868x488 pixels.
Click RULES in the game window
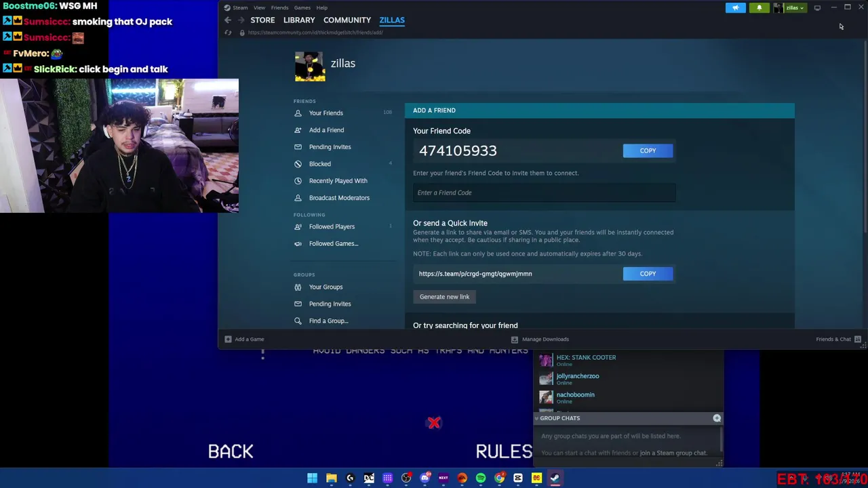click(504, 451)
